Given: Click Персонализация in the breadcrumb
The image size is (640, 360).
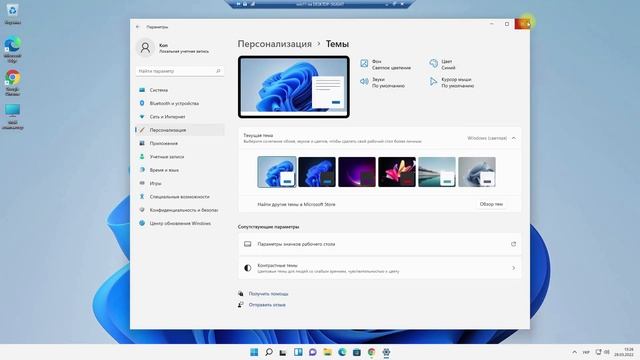Looking at the screenshot, I should pyautogui.click(x=274, y=44).
